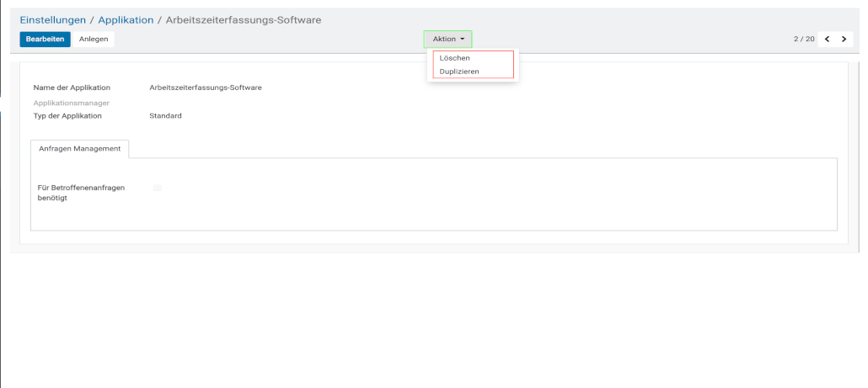Click the Standard application type value

[165, 115]
